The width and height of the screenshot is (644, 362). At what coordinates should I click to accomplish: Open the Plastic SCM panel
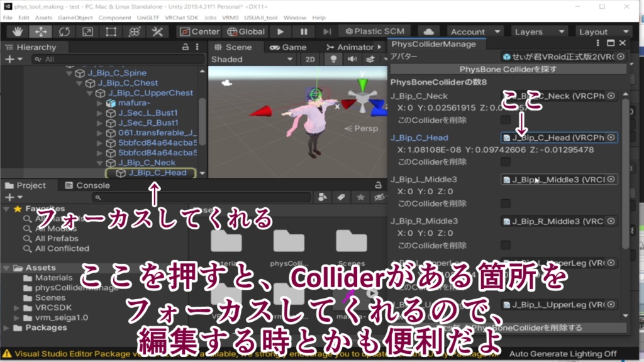point(374,31)
